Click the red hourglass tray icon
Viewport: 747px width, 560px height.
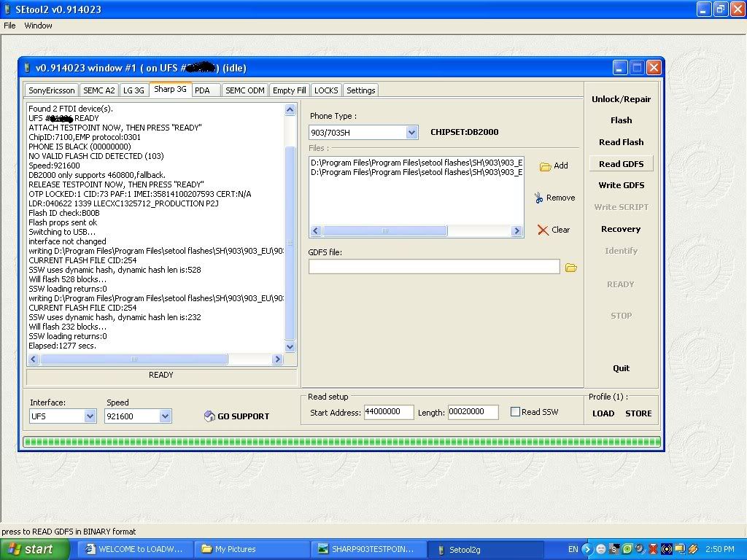click(x=653, y=549)
